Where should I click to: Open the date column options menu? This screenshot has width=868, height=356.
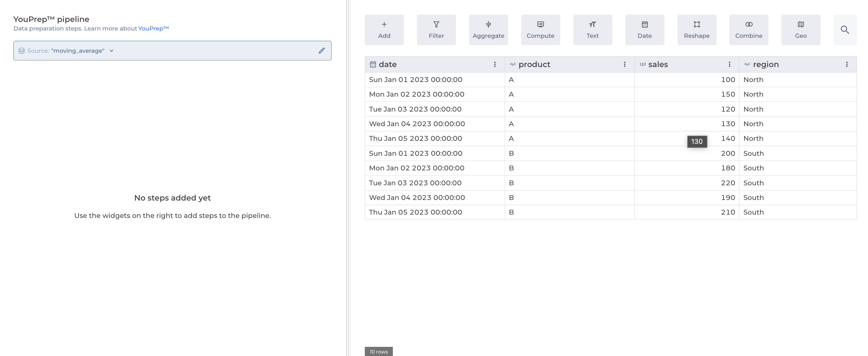[495, 64]
